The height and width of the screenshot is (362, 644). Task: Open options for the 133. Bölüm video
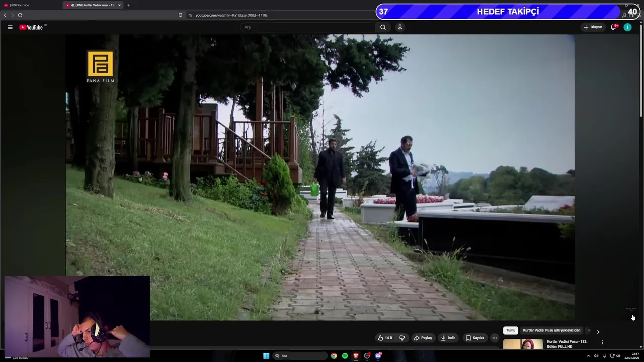602,342
